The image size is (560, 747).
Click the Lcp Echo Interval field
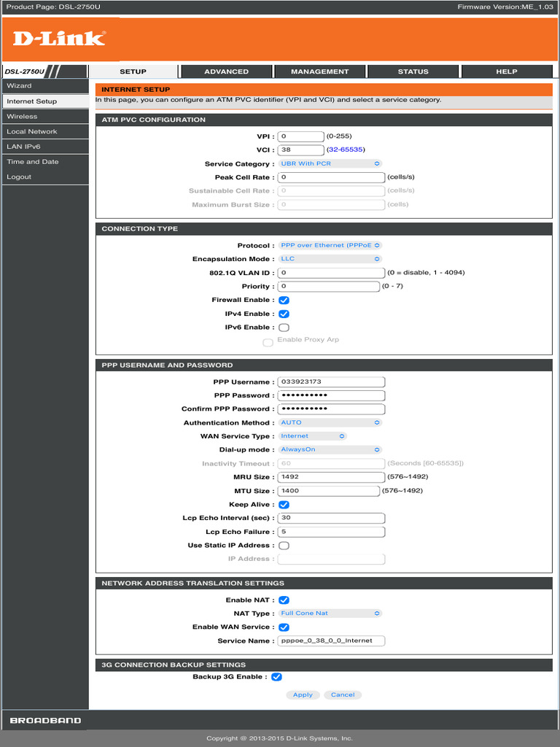pyautogui.click(x=332, y=518)
